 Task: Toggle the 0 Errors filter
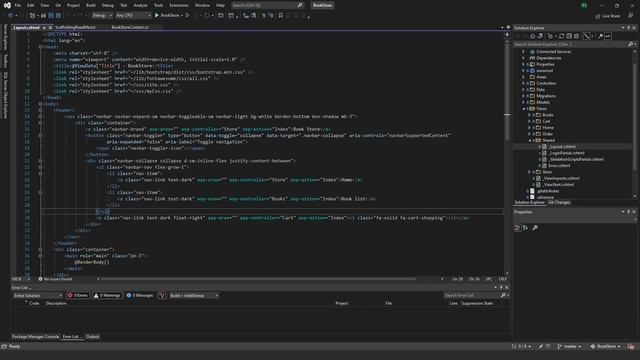[78, 296]
